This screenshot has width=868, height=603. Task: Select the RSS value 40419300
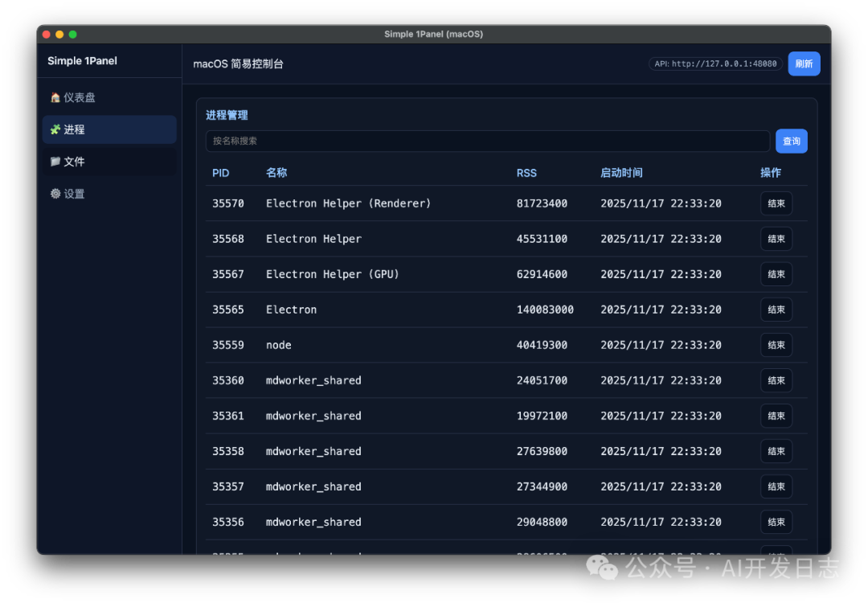542,345
